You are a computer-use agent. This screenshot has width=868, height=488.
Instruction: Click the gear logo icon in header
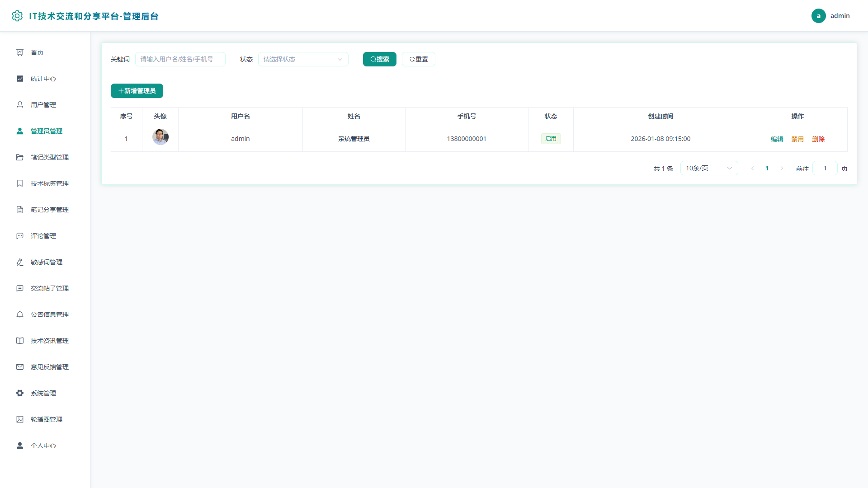(17, 16)
